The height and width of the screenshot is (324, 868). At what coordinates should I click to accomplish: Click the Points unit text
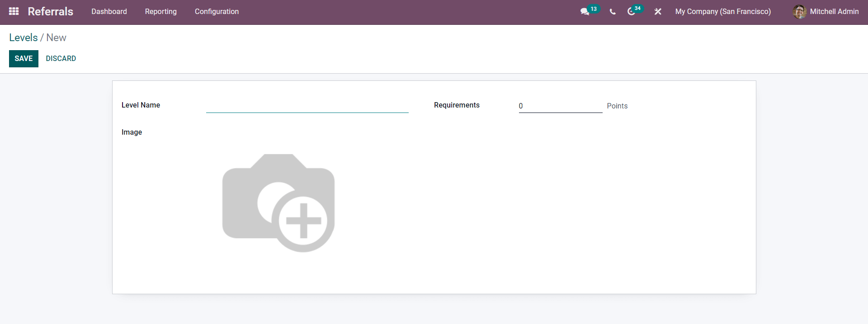pos(617,106)
